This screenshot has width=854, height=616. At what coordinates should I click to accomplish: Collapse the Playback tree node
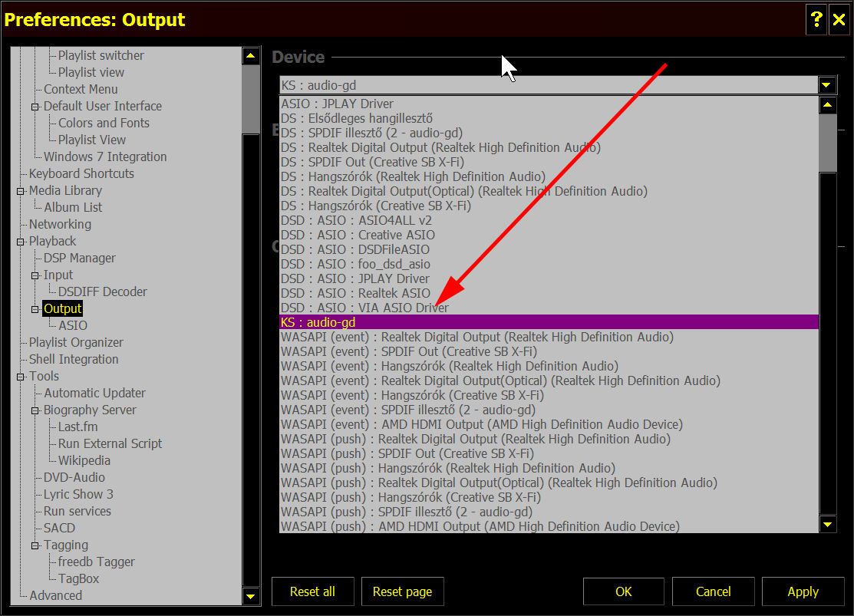point(20,242)
